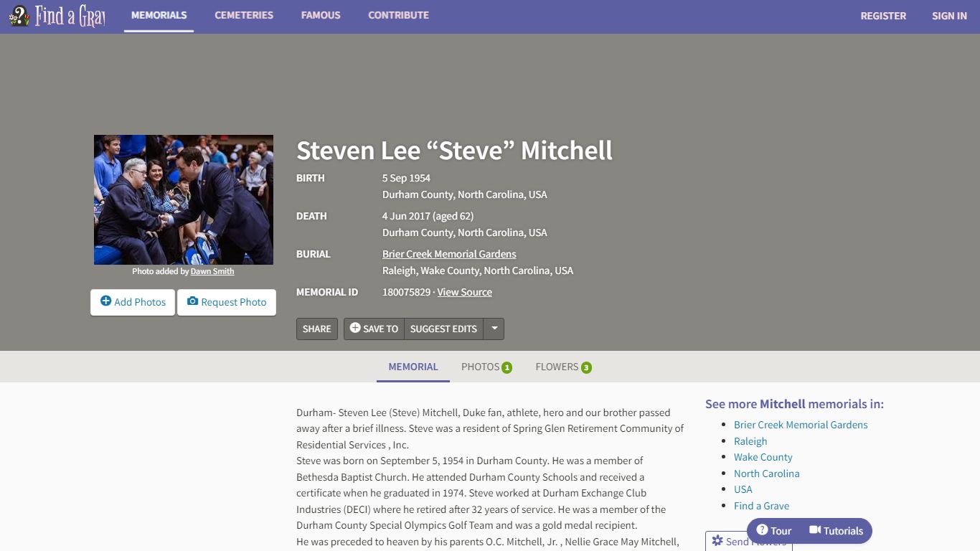Open the Memorials menu
Image resolution: width=980 pixels, height=551 pixels.
coord(159,15)
